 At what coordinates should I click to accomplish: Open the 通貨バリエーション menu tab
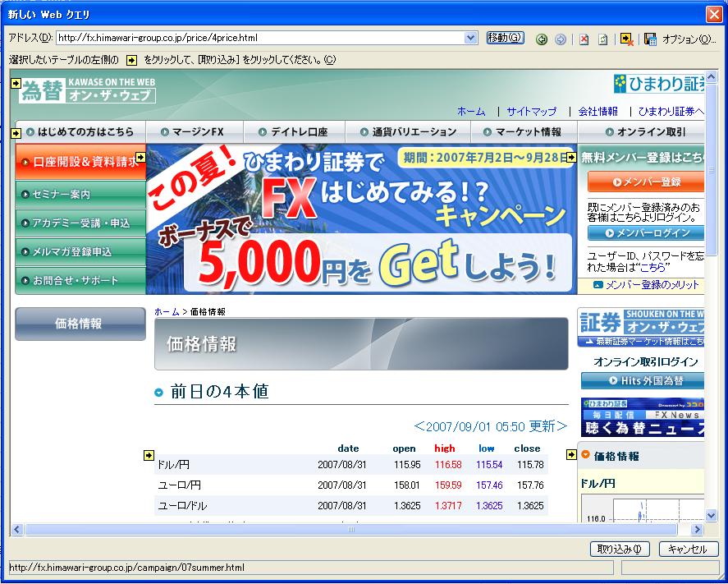pos(408,132)
